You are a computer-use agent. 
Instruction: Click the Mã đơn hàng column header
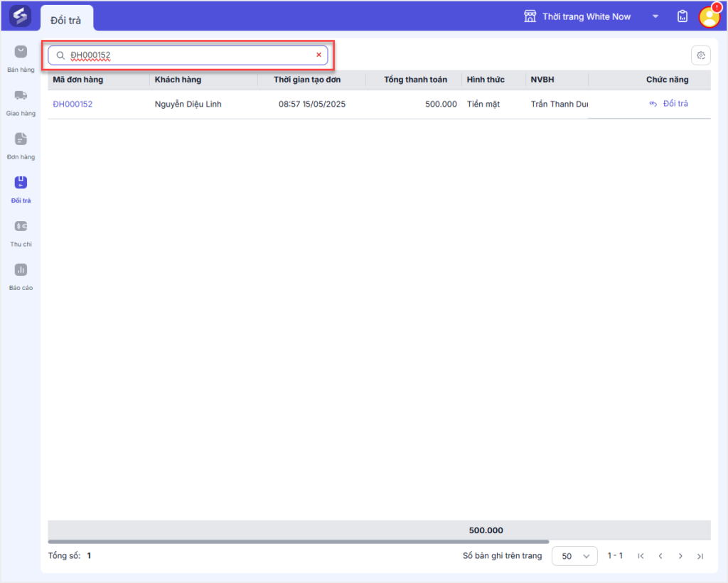point(78,80)
